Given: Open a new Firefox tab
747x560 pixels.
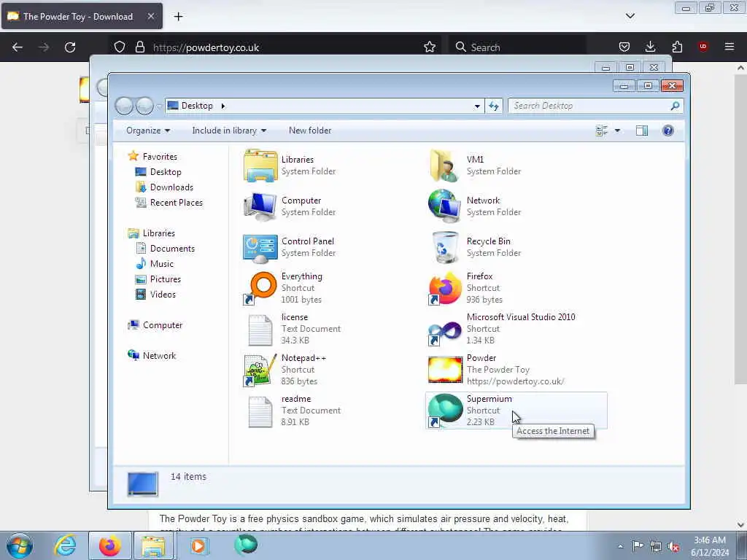Looking at the screenshot, I should tap(178, 17).
